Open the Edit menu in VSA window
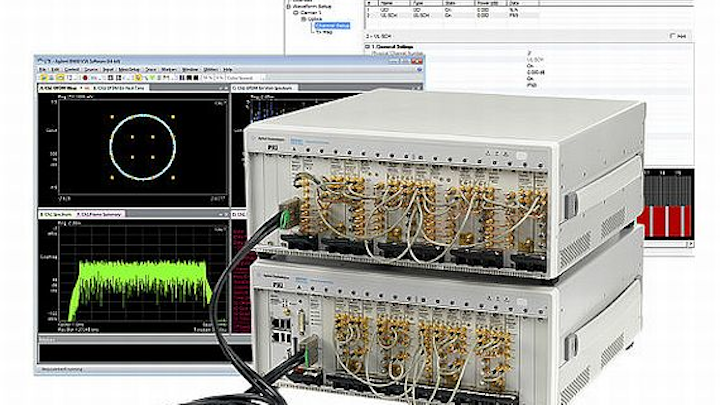 [55, 69]
